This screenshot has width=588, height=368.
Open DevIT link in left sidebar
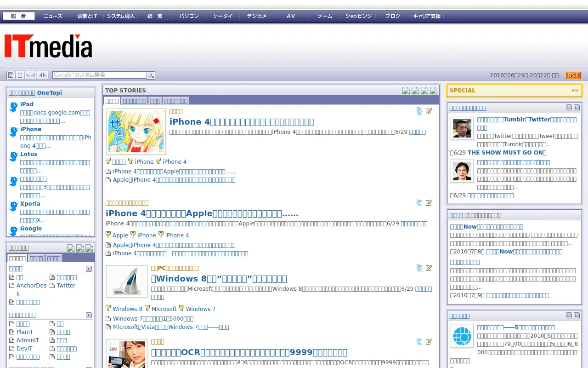(x=24, y=349)
